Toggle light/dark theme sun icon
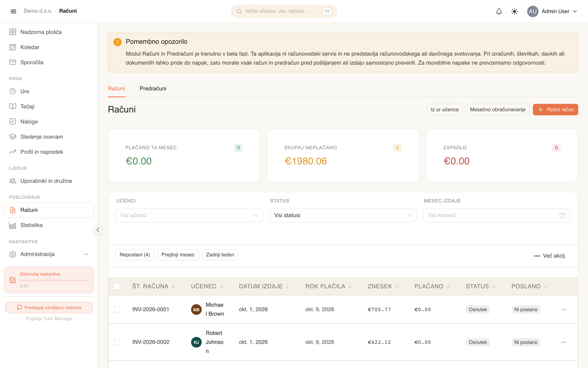Screen dimensions: 588x368 [x=514, y=11]
